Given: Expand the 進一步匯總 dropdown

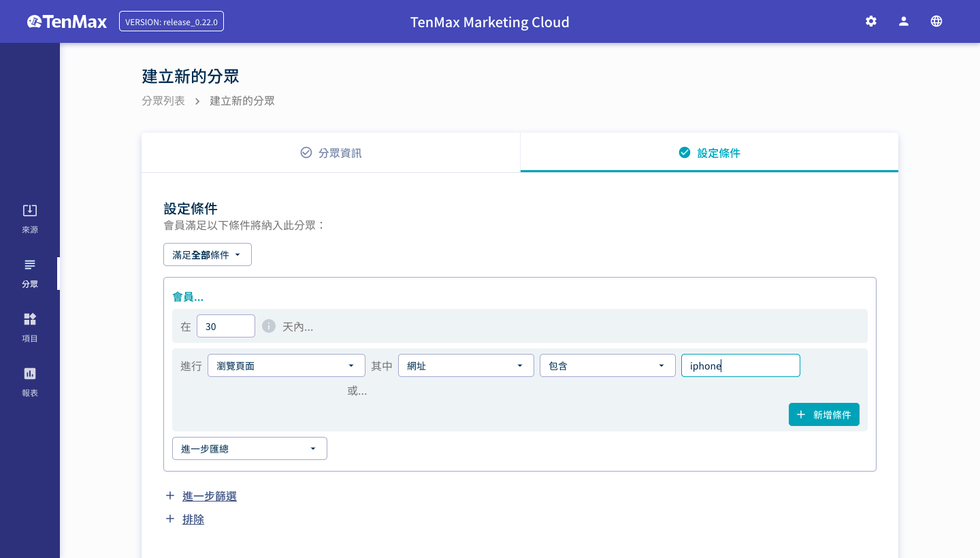Looking at the screenshot, I should (249, 448).
